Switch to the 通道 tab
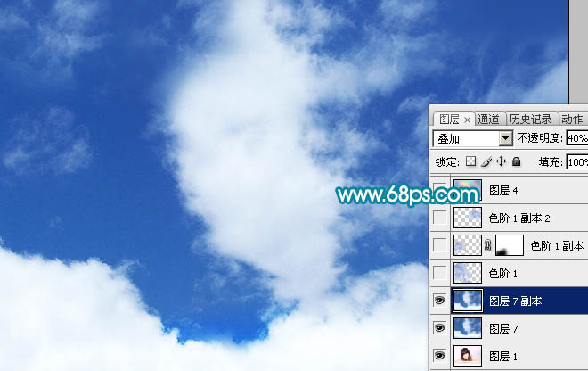Screen dimensions: 588x371 [x=488, y=119]
